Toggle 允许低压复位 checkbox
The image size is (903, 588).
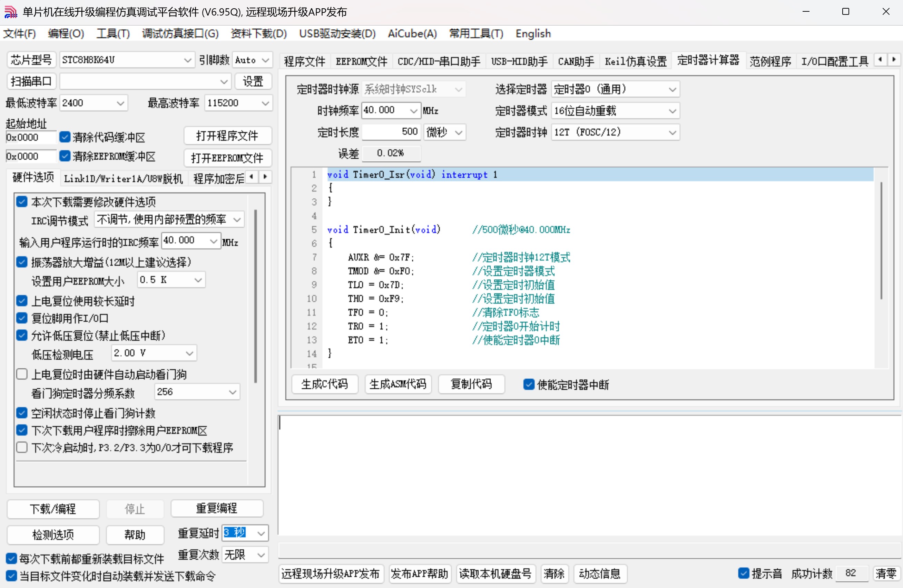tap(22, 335)
